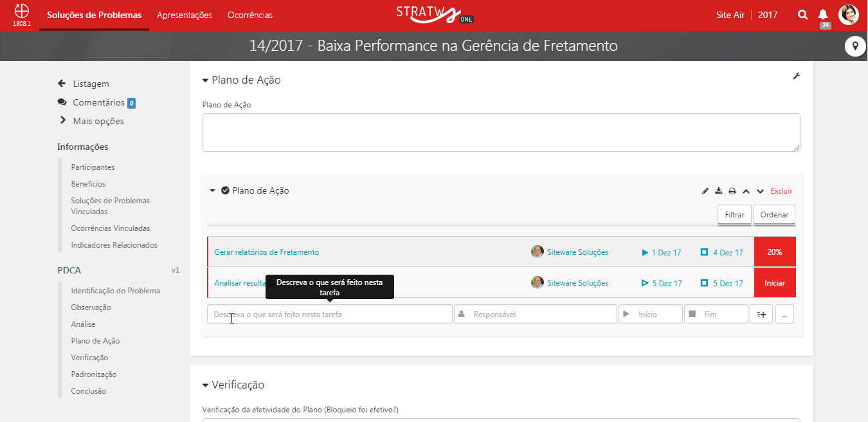Set the Início date field

[x=651, y=314]
